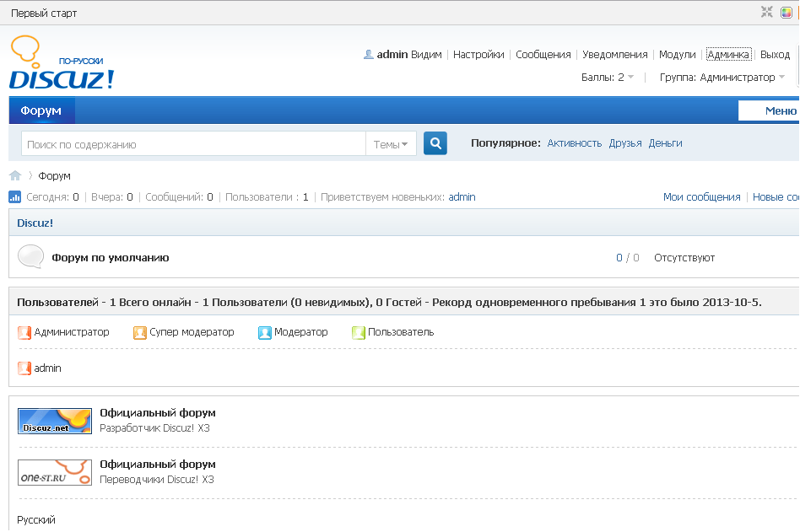Click the default forum speech bubble icon
The image size is (800, 532).
tap(30, 256)
